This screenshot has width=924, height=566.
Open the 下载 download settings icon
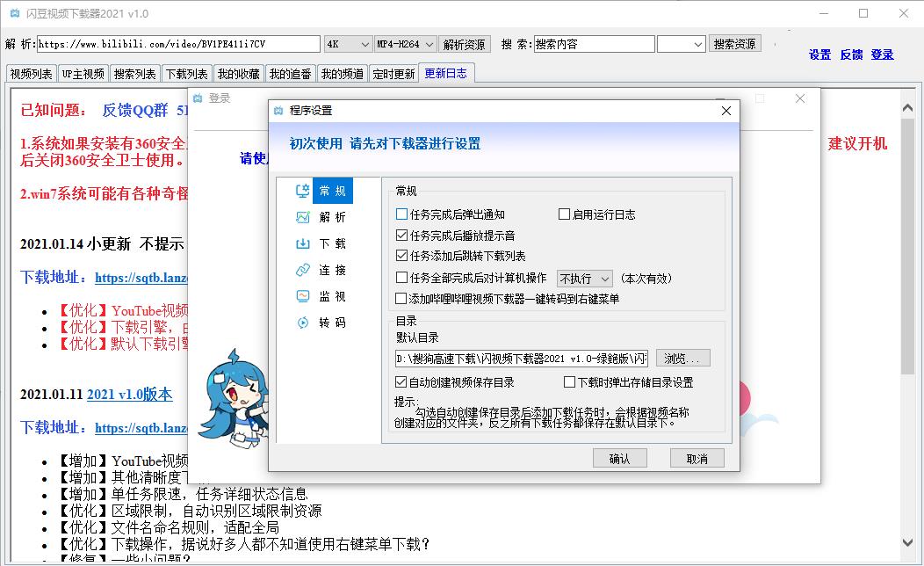tap(302, 243)
